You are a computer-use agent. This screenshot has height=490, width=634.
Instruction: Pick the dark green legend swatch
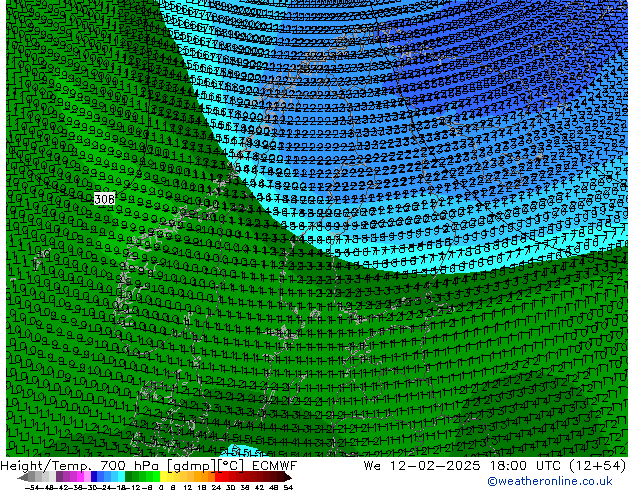tap(129, 477)
